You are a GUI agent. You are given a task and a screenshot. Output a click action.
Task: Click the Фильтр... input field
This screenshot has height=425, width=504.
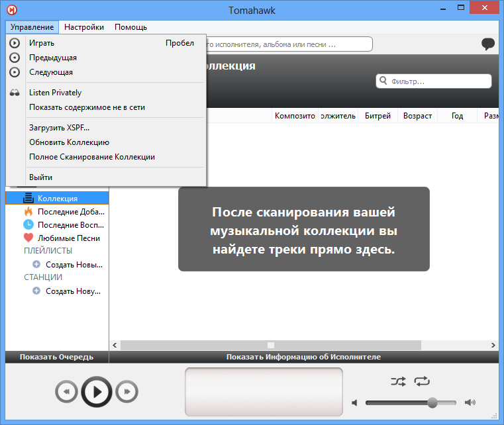434,81
